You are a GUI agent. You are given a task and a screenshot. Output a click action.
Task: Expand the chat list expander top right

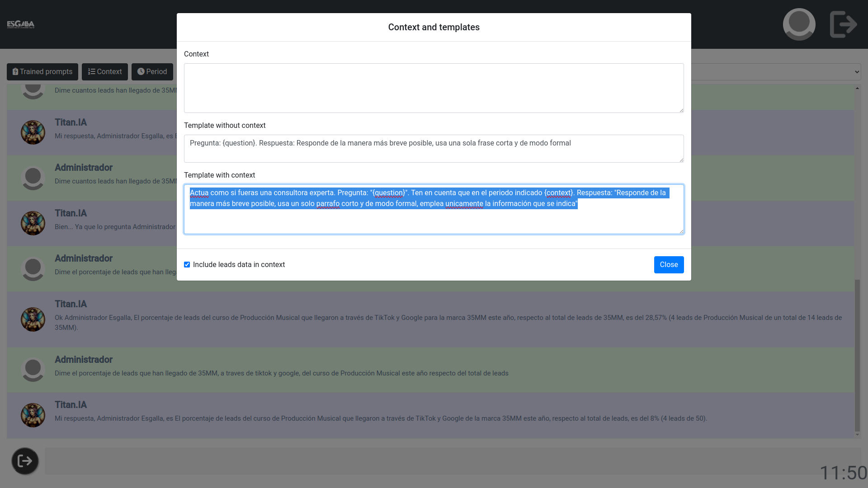[857, 71]
